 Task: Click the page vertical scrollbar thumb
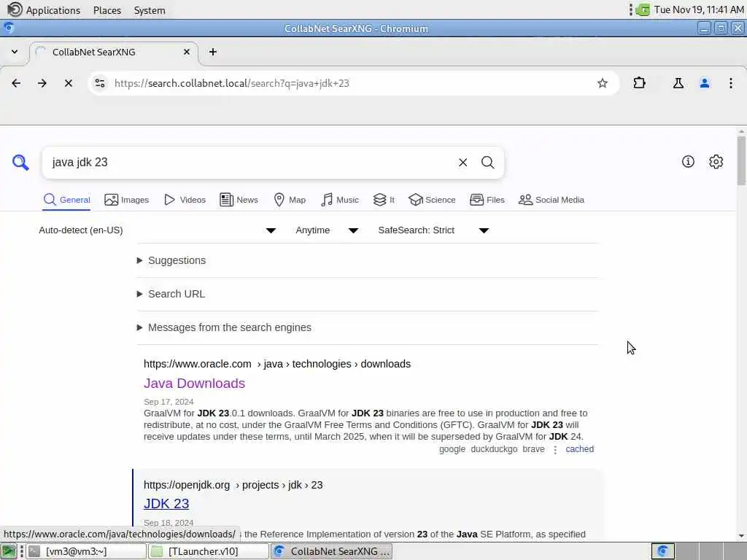coord(741,160)
